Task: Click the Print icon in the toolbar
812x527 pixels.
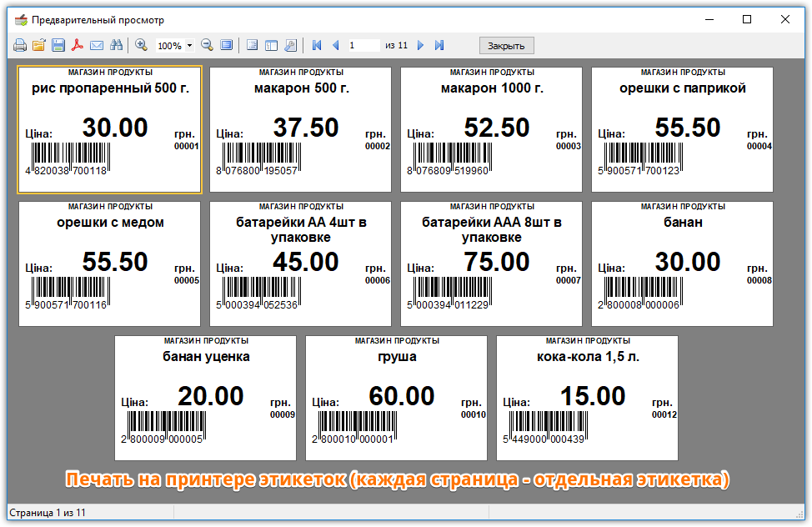Action: tap(20, 46)
